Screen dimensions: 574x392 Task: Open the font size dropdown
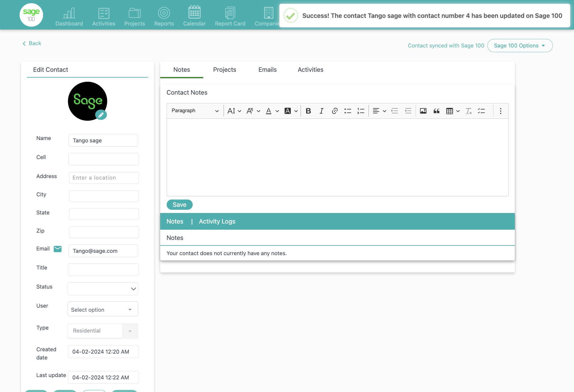coord(234,111)
